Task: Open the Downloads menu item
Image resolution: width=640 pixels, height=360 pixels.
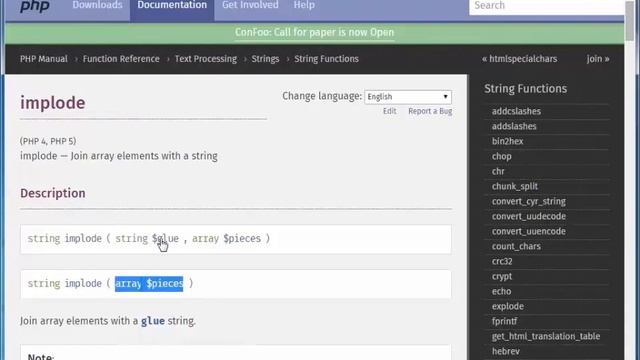Action: click(x=97, y=5)
